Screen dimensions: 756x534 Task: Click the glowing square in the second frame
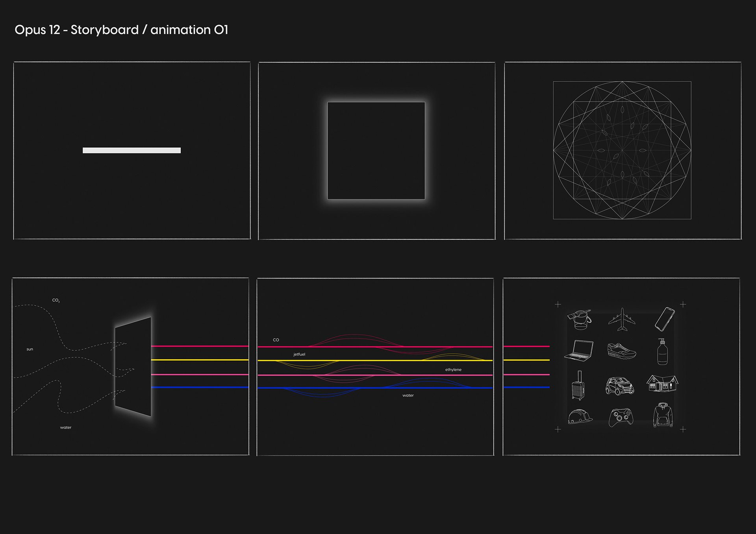(x=376, y=151)
